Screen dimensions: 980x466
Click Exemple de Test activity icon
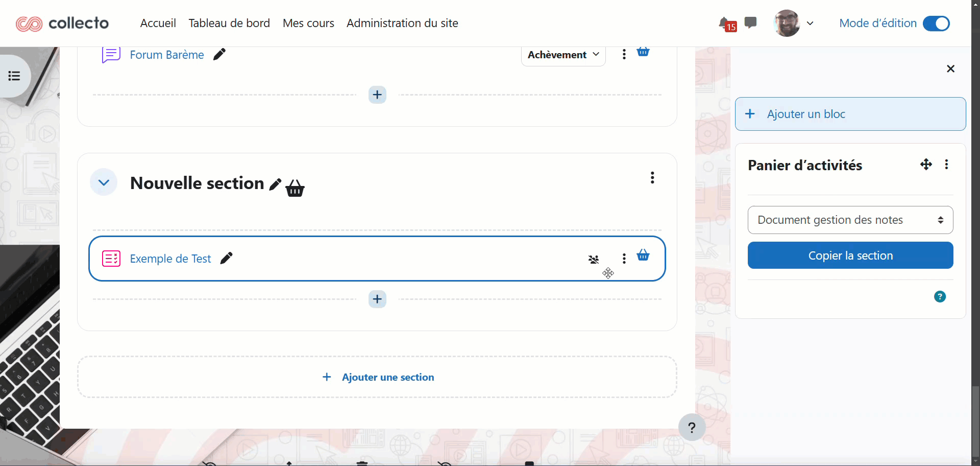pyautogui.click(x=111, y=259)
